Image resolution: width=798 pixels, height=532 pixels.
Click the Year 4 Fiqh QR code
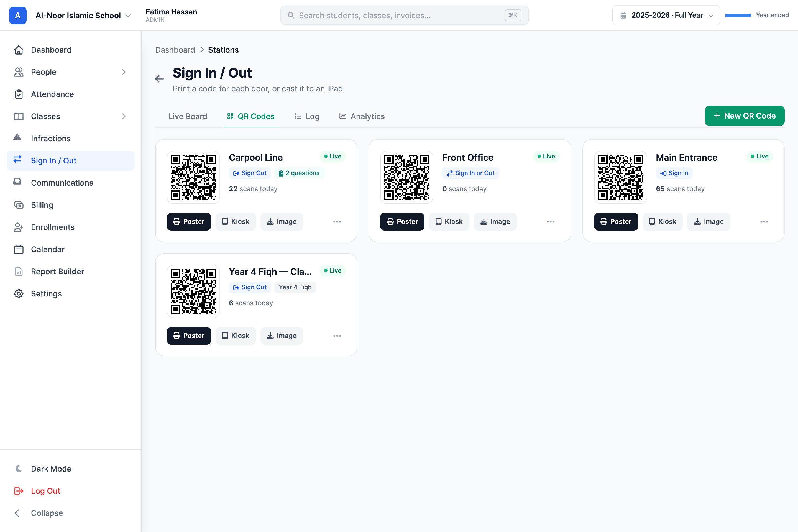tap(193, 291)
